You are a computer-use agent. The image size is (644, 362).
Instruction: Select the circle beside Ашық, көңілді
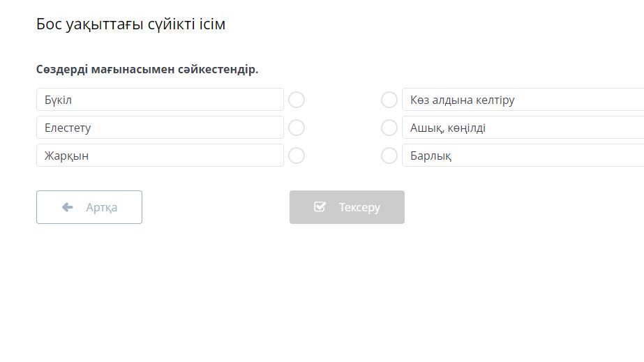point(389,128)
